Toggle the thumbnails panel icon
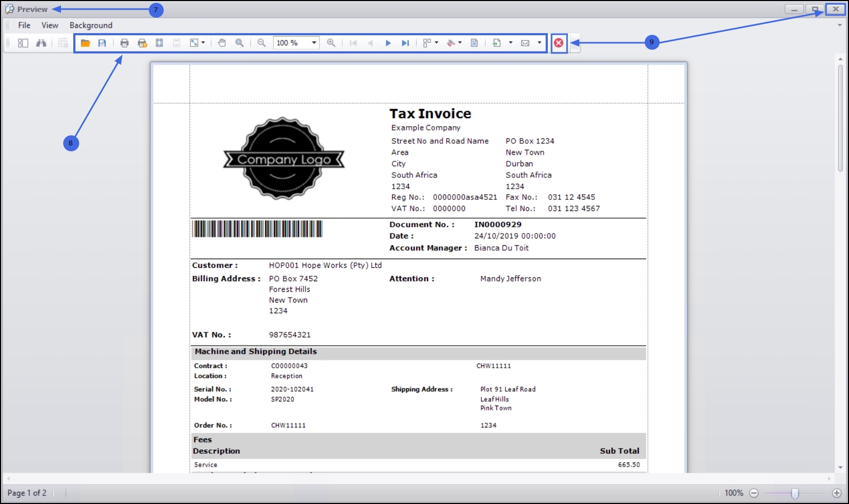 (23, 43)
